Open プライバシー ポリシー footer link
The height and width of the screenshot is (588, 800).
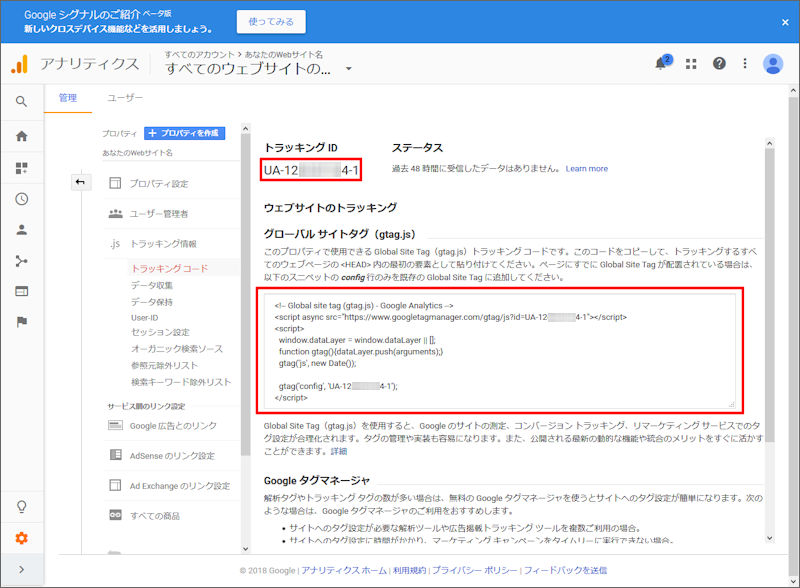coord(474,570)
